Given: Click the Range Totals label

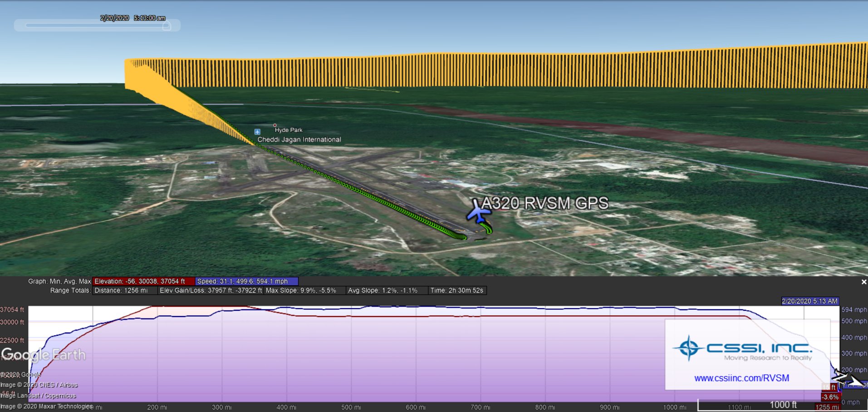Looking at the screenshot, I should click(70, 290).
